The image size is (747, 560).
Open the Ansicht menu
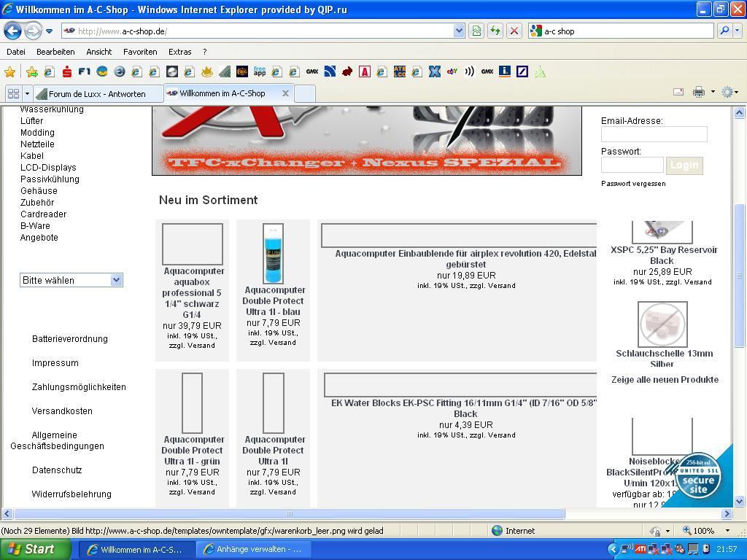coord(99,52)
